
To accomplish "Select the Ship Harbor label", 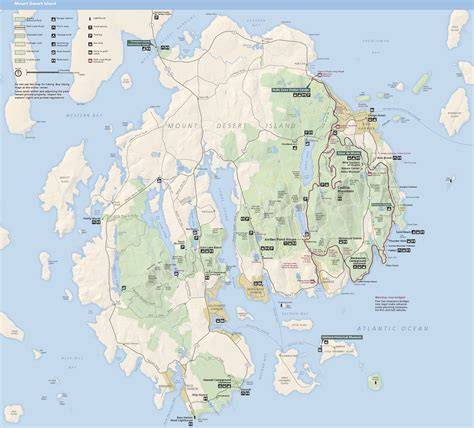I will click(201, 395).
